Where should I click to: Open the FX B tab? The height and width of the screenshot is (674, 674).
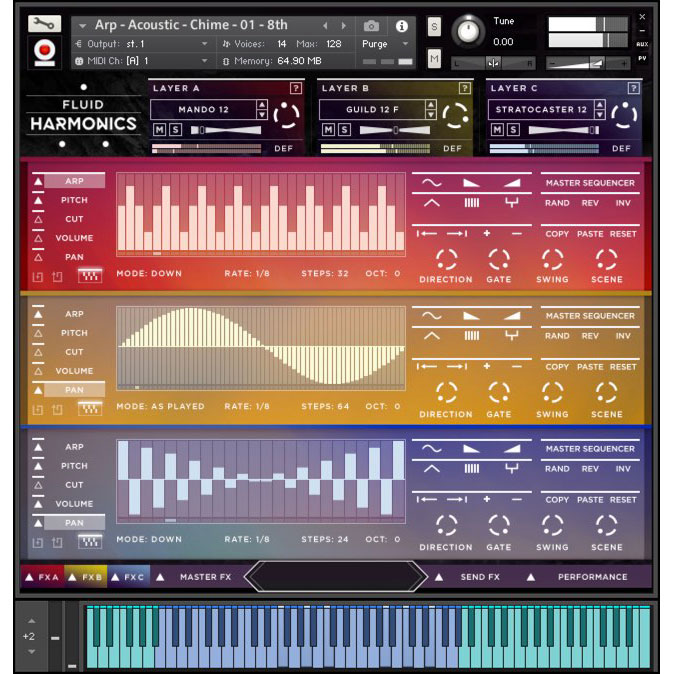point(86,577)
